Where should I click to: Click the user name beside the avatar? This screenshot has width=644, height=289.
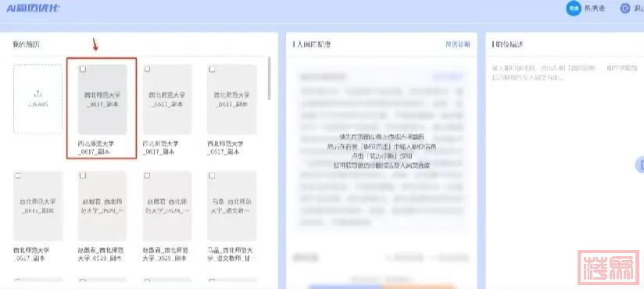tap(595, 9)
